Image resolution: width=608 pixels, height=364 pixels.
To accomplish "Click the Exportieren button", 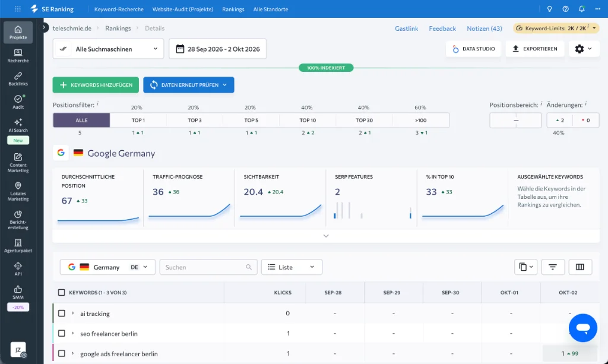I will tap(535, 49).
